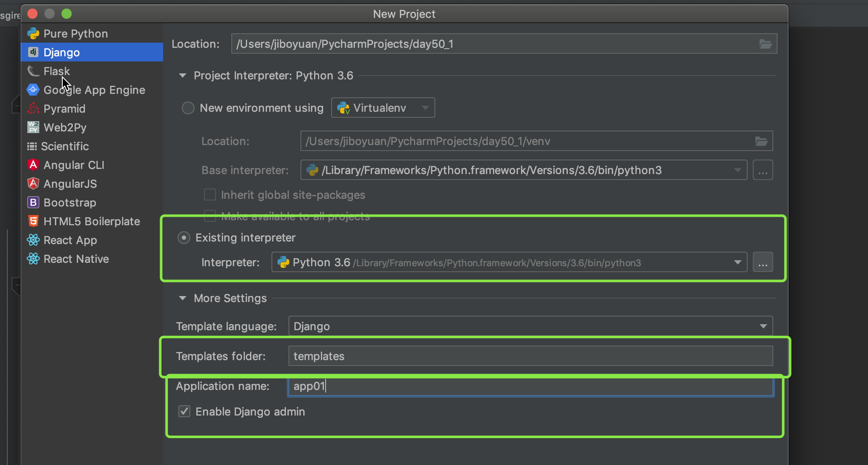Click the Pure Python project icon
The height and width of the screenshot is (465, 868).
33,34
